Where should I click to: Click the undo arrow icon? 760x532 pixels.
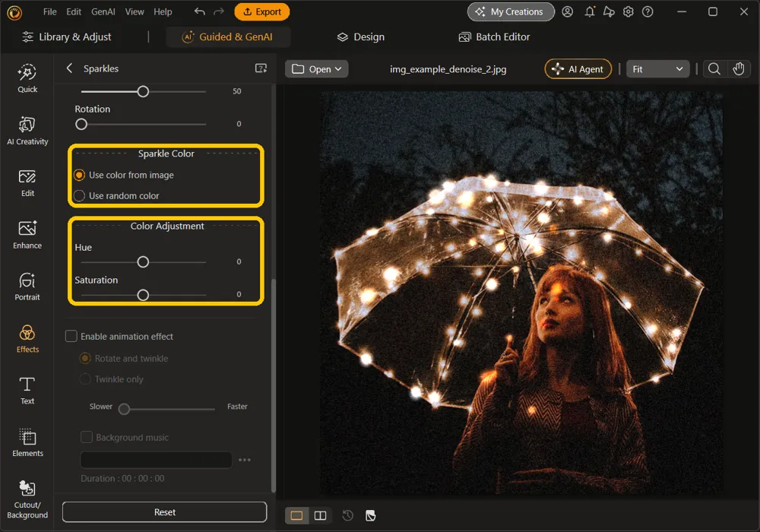coord(199,11)
